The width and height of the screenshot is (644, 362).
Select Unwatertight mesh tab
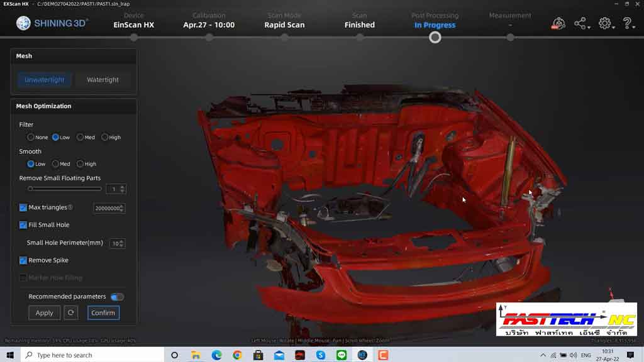[x=45, y=80]
